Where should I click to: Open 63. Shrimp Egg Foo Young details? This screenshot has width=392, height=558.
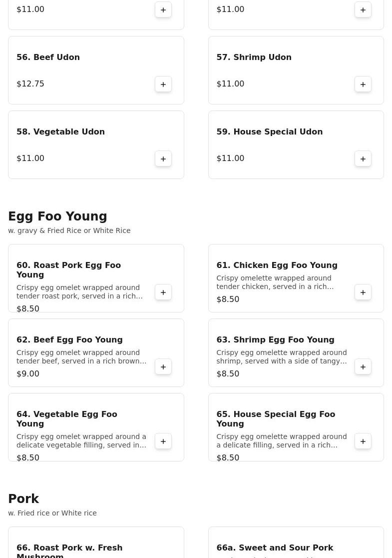pyautogui.click(x=275, y=340)
